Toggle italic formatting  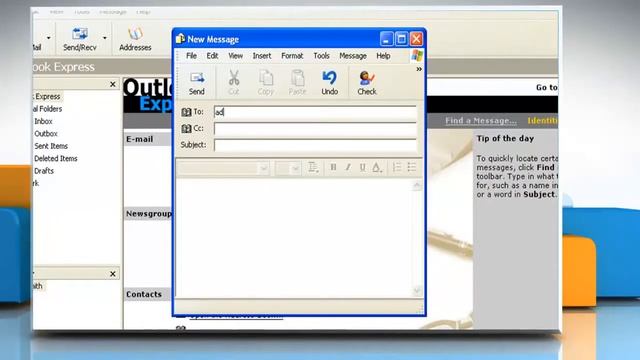[x=348, y=167]
